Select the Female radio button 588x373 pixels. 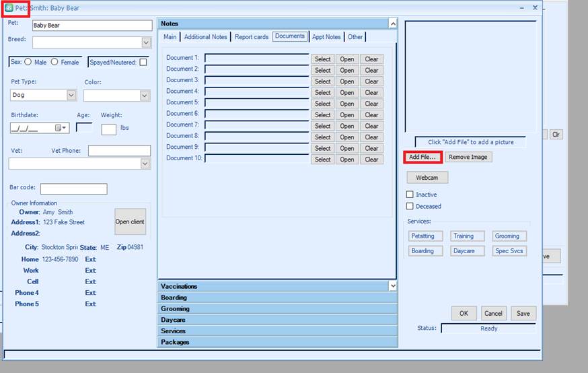(54, 62)
